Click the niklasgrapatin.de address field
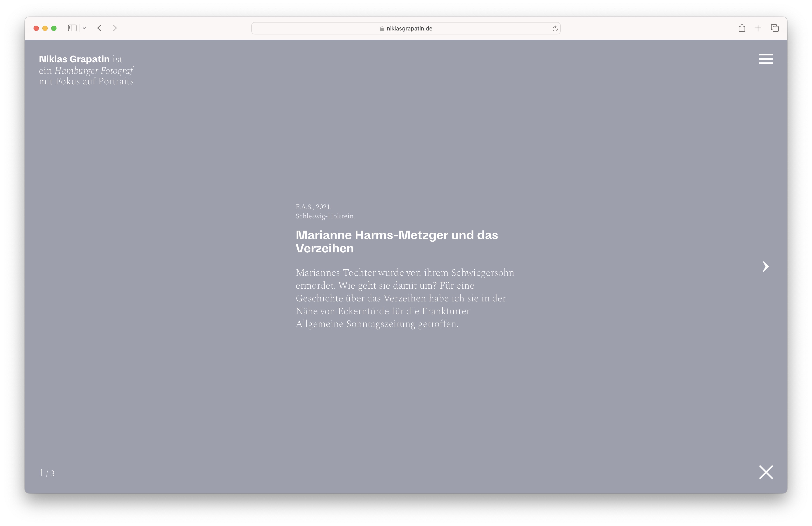812x526 pixels. point(409,28)
